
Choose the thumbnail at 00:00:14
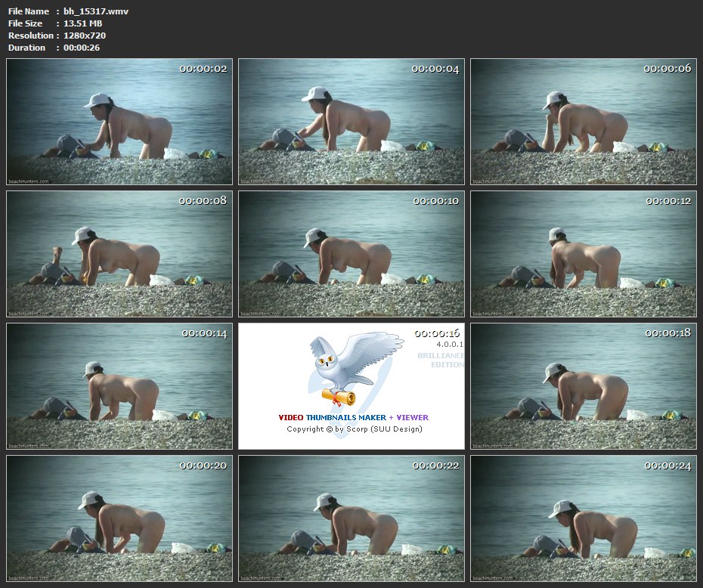pos(119,386)
